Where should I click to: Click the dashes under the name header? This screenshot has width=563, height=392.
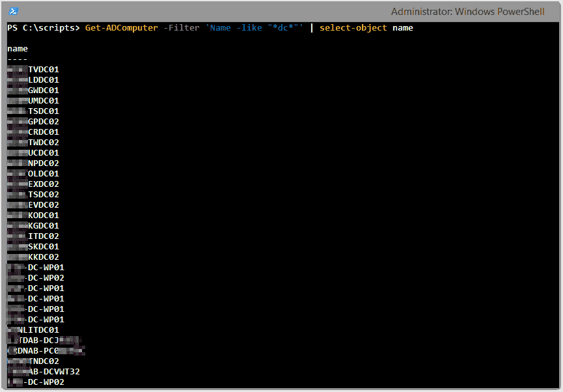tap(17, 59)
